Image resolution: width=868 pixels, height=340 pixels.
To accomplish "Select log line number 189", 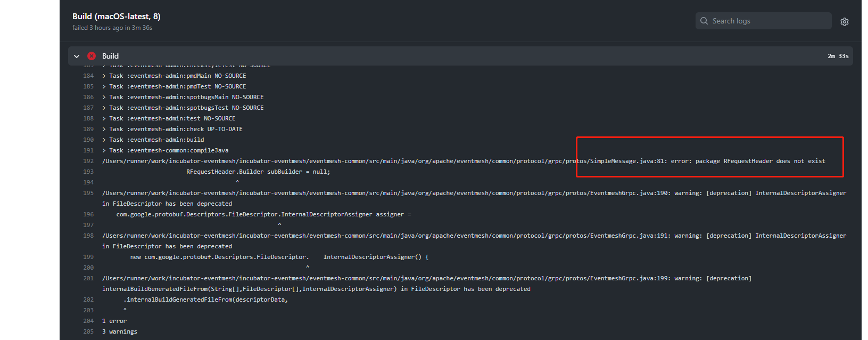I will pos(88,129).
